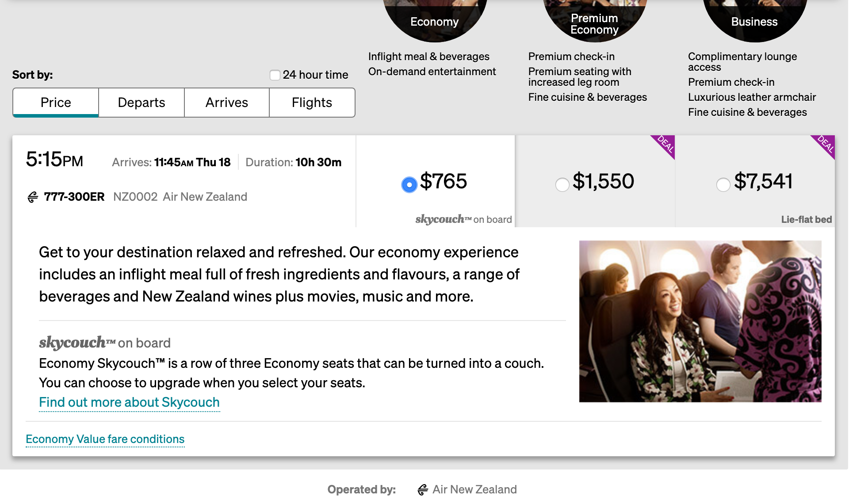Choose the $7,541 Business fare option
Viewport: 849px width, 504px height.
[723, 184]
